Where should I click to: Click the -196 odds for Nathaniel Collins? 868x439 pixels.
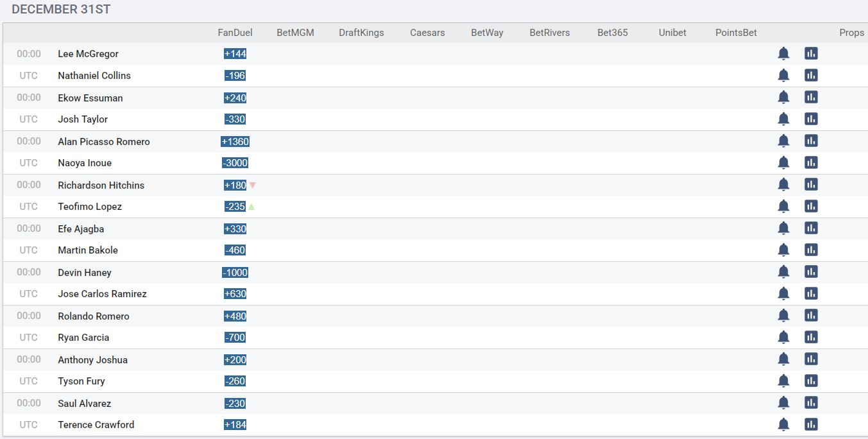click(235, 76)
